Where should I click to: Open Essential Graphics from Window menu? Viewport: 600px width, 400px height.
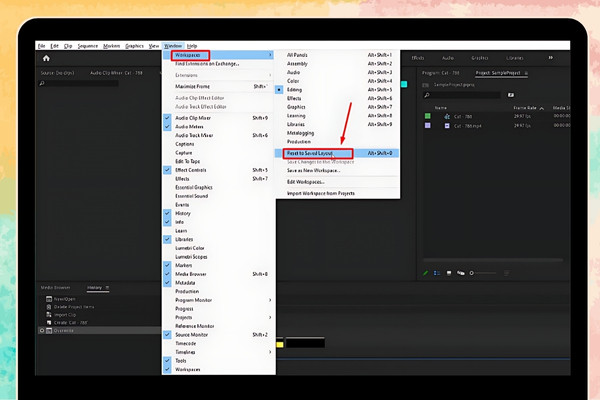pos(218,187)
